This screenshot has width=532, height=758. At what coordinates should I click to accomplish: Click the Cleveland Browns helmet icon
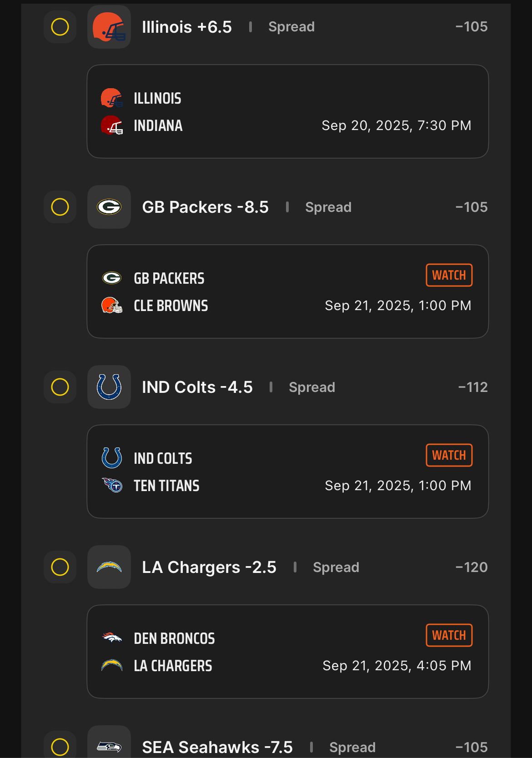tap(112, 305)
